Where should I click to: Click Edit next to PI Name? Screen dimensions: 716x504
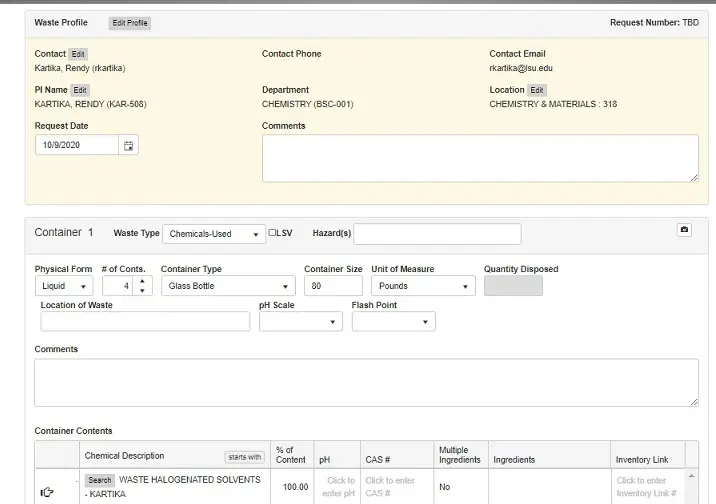80,90
